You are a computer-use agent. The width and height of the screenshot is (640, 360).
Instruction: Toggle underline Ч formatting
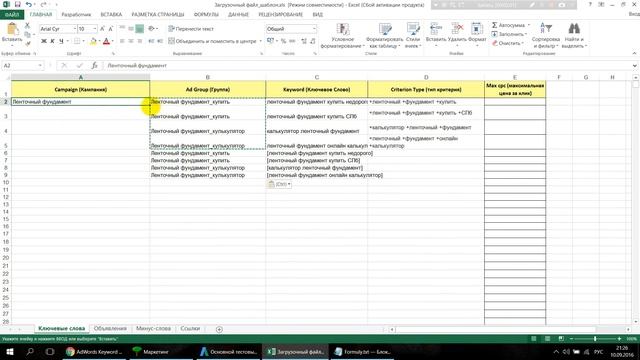[61, 41]
